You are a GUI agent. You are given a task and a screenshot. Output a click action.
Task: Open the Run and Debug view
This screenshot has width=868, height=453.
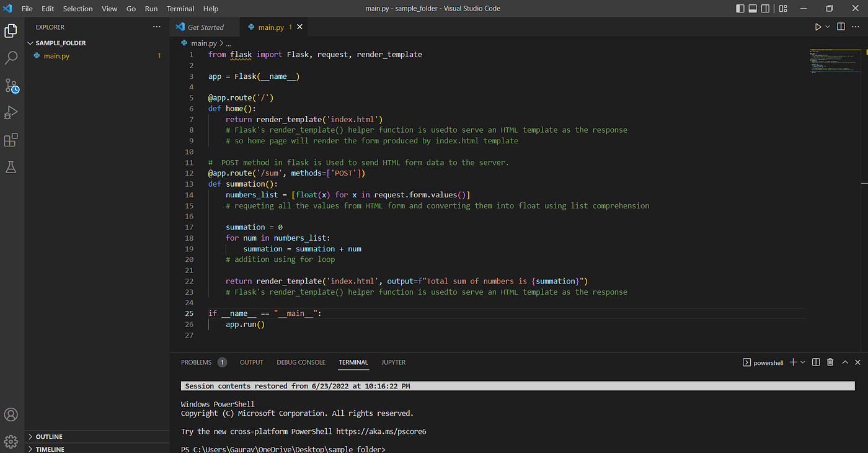11,113
